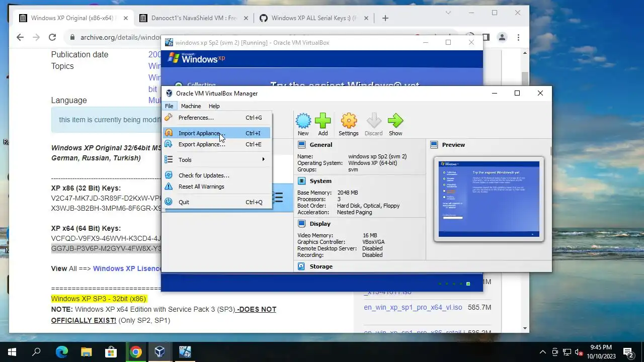Reload the page in Chrome

[52, 37]
